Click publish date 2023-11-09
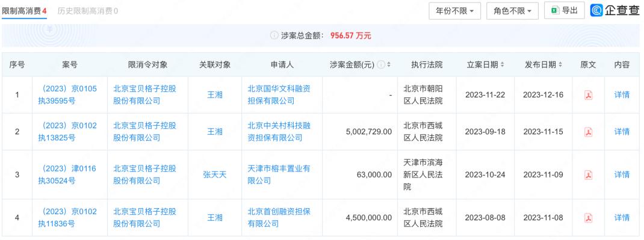The image size is (644, 240). tap(543, 175)
